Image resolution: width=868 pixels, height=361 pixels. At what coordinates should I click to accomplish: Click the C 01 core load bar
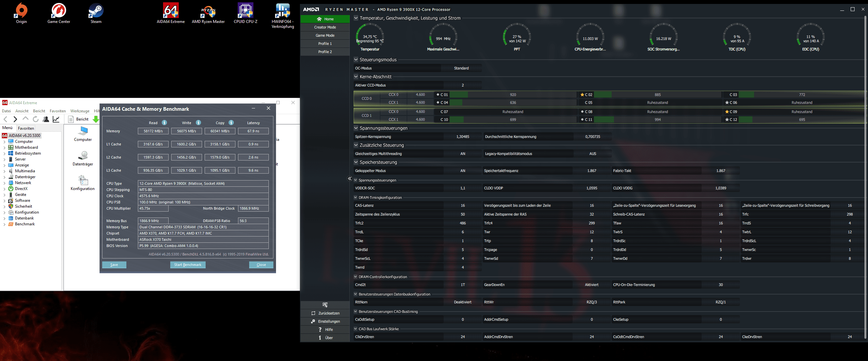pyautogui.click(x=513, y=95)
